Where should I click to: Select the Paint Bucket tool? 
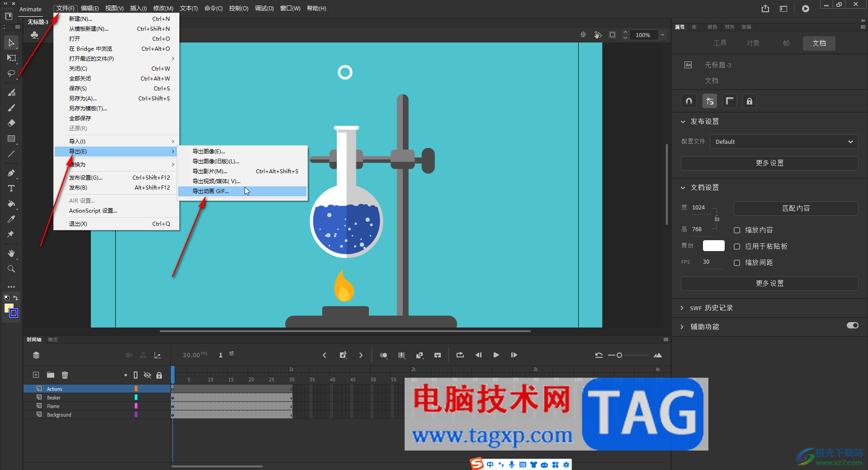coord(11,204)
